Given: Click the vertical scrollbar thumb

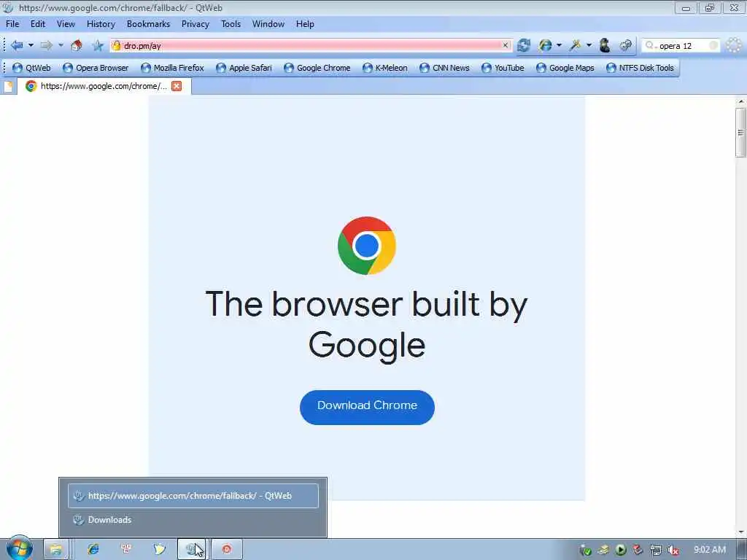Looking at the screenshot, I should [740, 133].
